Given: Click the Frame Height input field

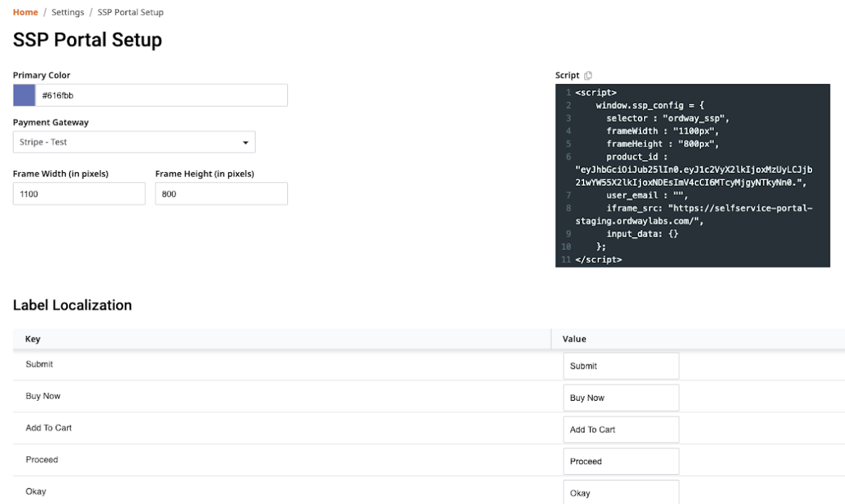Looking at the screenshot, I should pos(222,194).
